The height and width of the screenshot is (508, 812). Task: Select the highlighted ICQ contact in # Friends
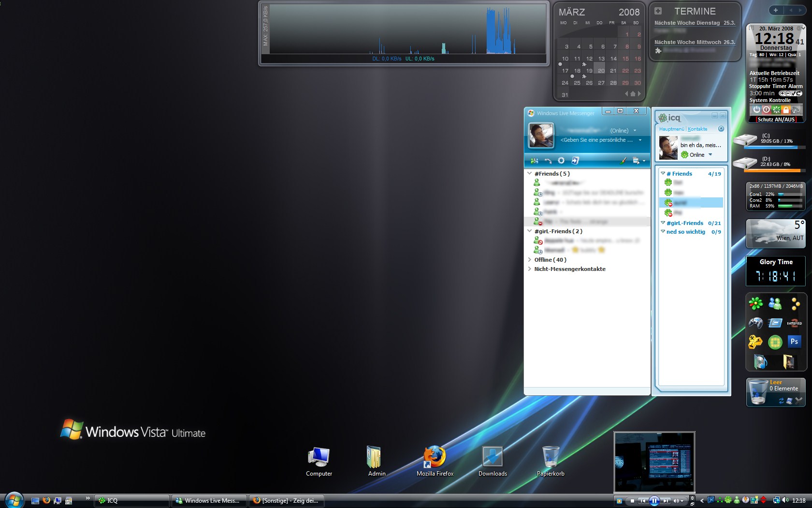(691, 202)
